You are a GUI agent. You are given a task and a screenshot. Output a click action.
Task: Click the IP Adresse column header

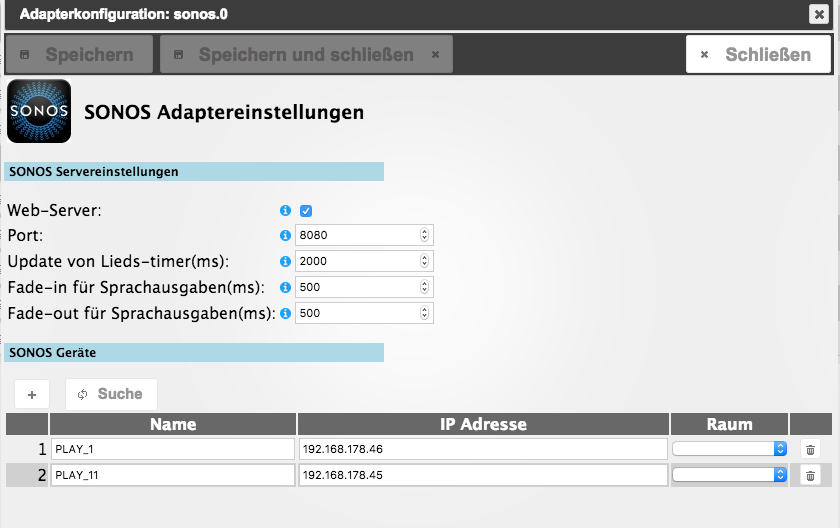(483, 424)
